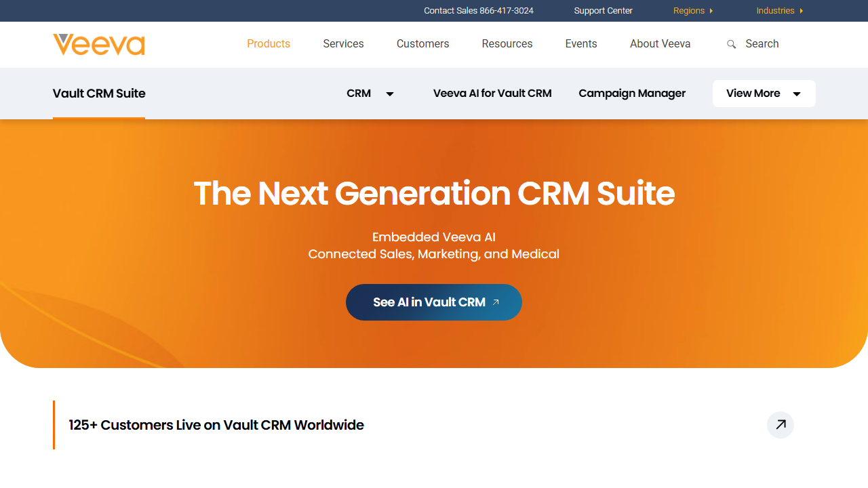Click Connected Sales, Marketing, and Medical text
The image size is (868, 488).
[x=434, y=254]
